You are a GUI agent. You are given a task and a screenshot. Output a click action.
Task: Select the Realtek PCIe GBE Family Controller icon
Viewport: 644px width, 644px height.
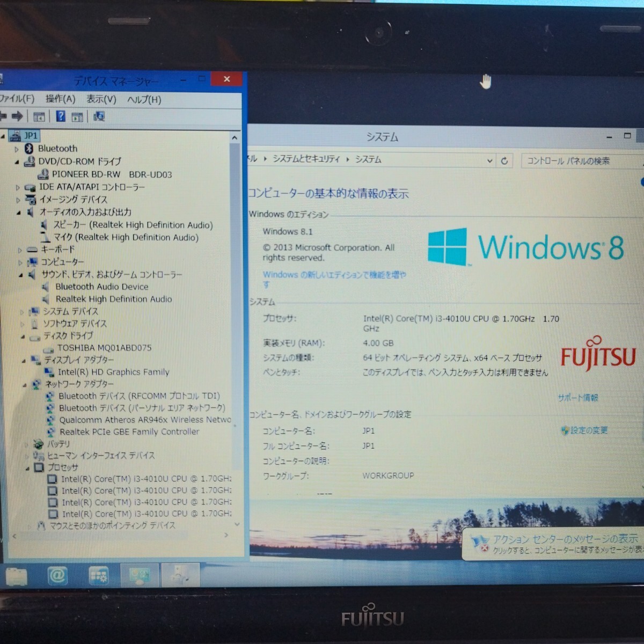51,432
